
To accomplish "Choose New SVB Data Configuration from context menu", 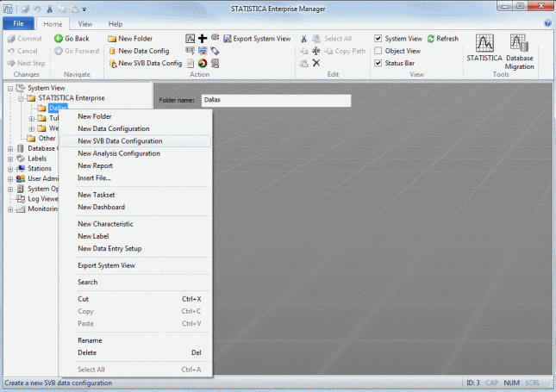I will point(135,141).
